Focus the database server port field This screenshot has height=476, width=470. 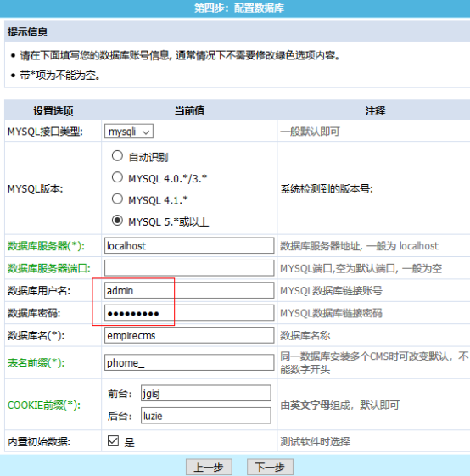(189, 268)
